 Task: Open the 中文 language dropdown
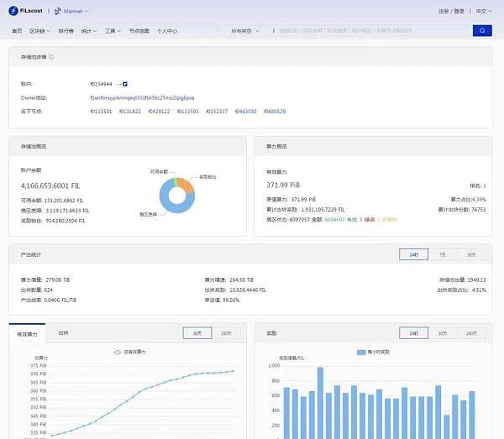click(484, 11)
